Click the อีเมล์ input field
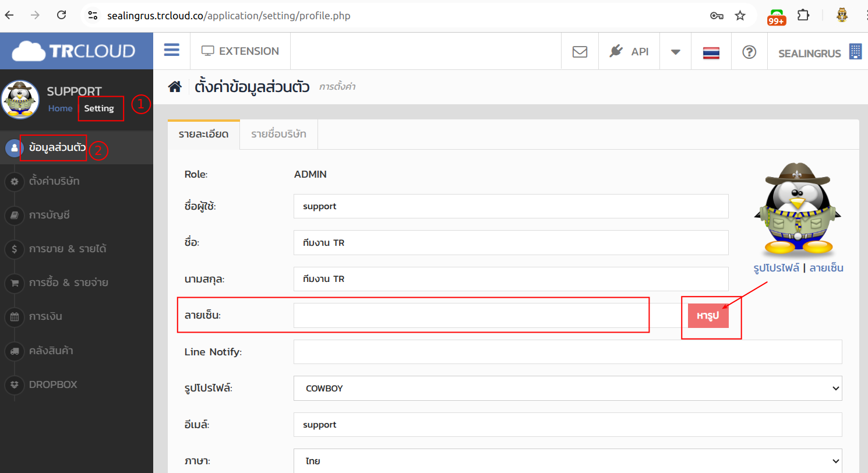This screenshot has width=868, height=473. (568, 425)
